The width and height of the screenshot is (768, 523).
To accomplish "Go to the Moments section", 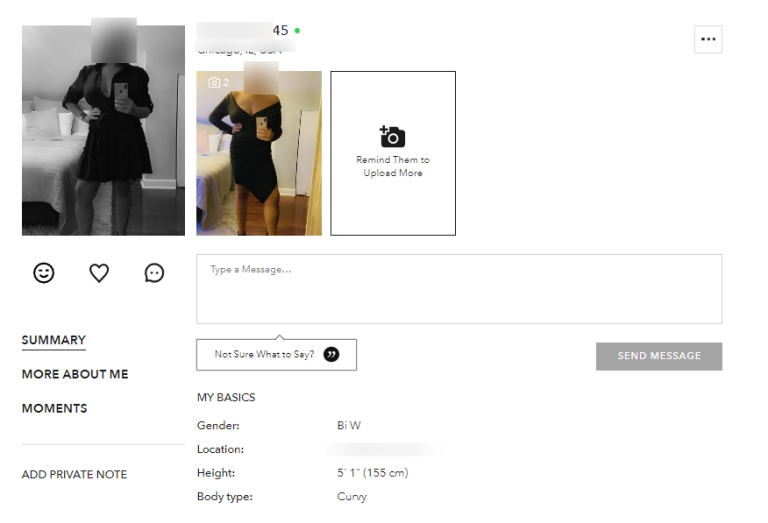I will (x=54, y=408).
